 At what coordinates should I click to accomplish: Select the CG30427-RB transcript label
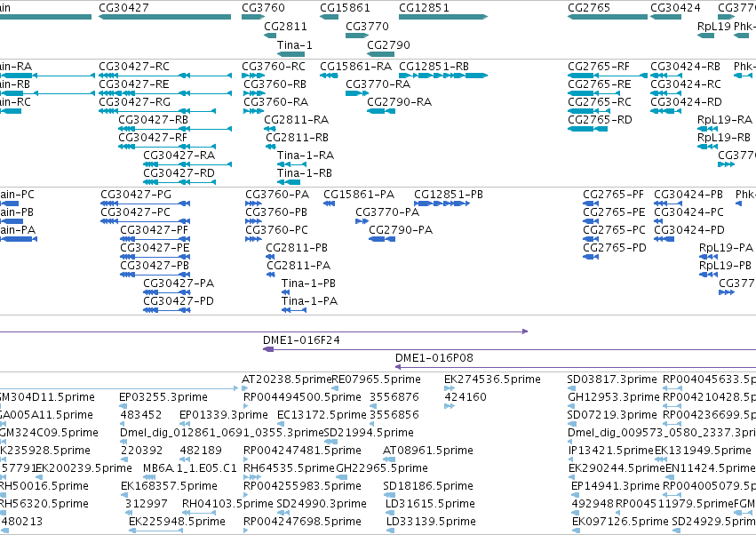pyautogui.click(x=154, y=120)
